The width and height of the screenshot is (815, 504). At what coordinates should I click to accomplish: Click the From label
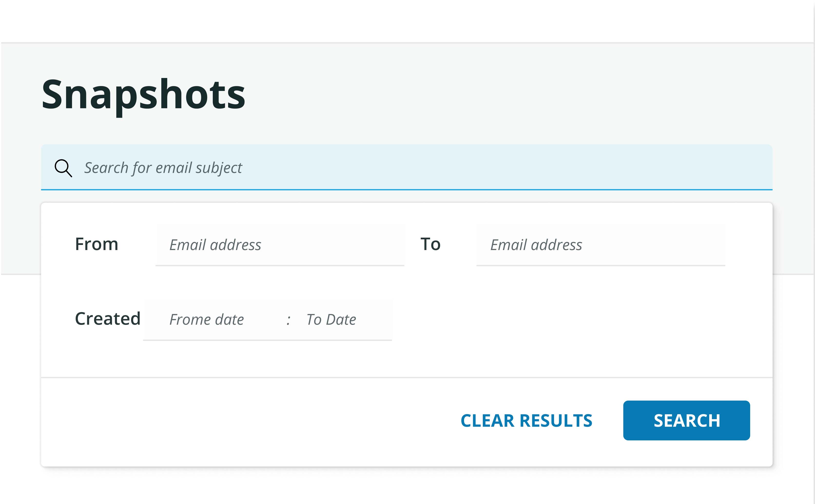(x=97, y=244)
